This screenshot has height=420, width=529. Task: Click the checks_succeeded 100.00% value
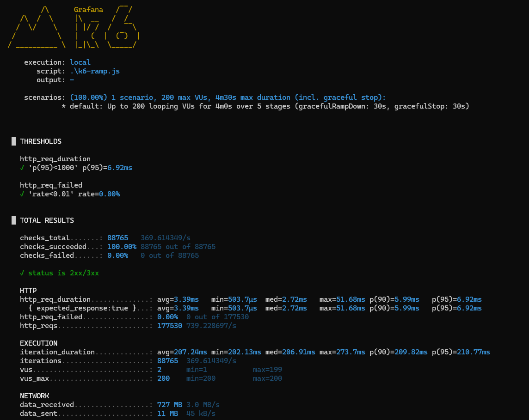pos(122,247)
